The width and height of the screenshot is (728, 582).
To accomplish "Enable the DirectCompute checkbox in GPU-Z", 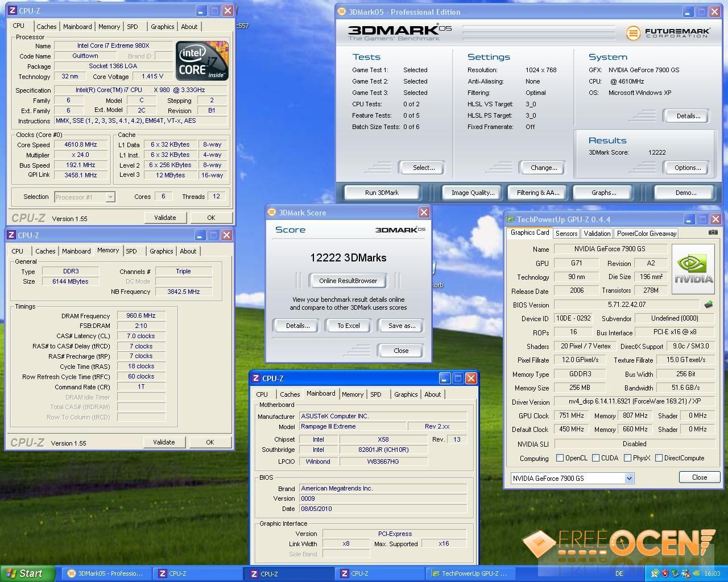I will click(659, 458).
